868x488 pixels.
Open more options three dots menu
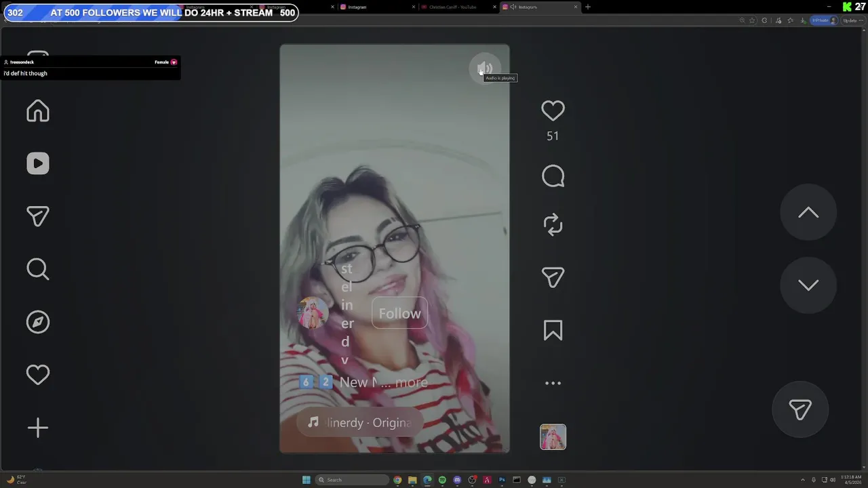click(x=553, y=383)
